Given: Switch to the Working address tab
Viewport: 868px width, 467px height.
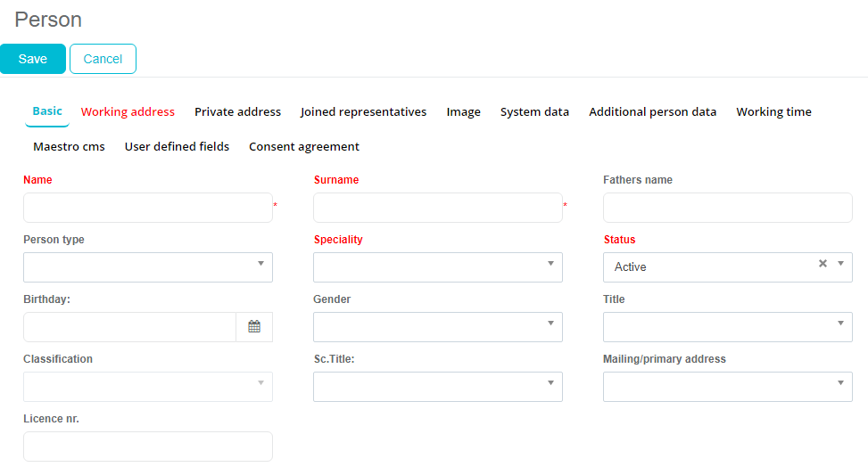Looking at the screenshot, I should (128, 112).
